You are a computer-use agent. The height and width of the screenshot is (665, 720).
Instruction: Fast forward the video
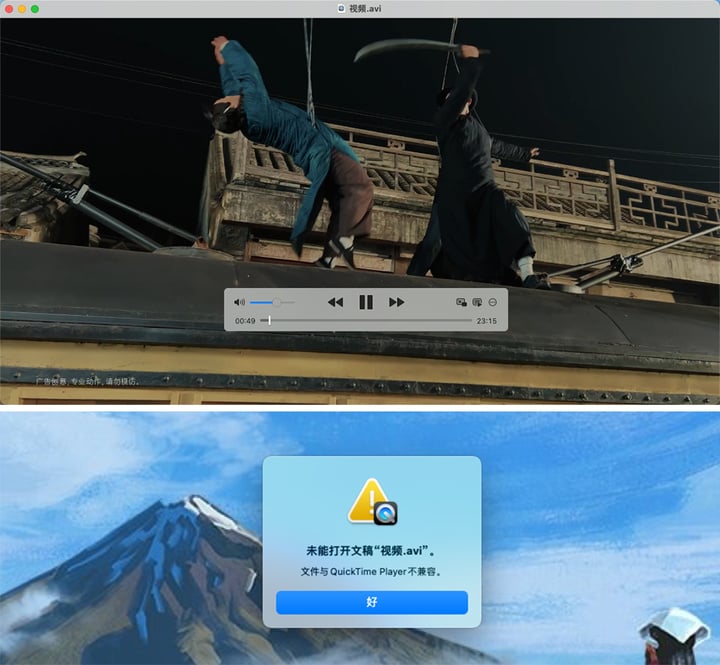click(397, 302)
